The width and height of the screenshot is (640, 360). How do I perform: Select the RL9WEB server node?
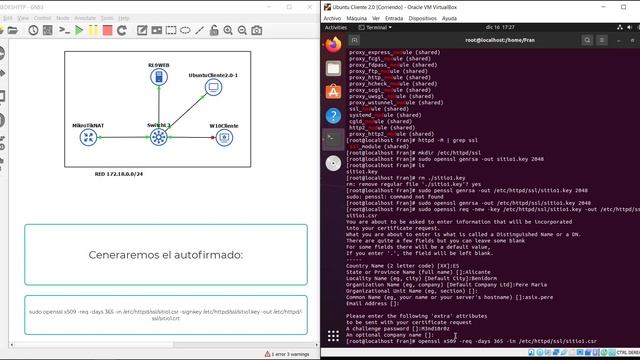click(159, 77)
